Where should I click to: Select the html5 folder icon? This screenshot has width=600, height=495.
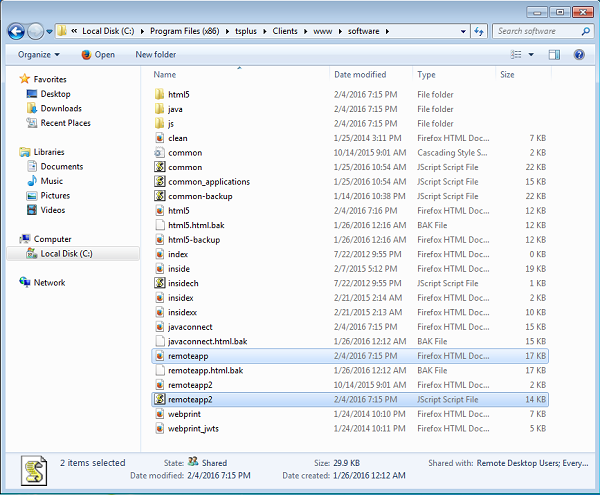[x=160, y=94]
